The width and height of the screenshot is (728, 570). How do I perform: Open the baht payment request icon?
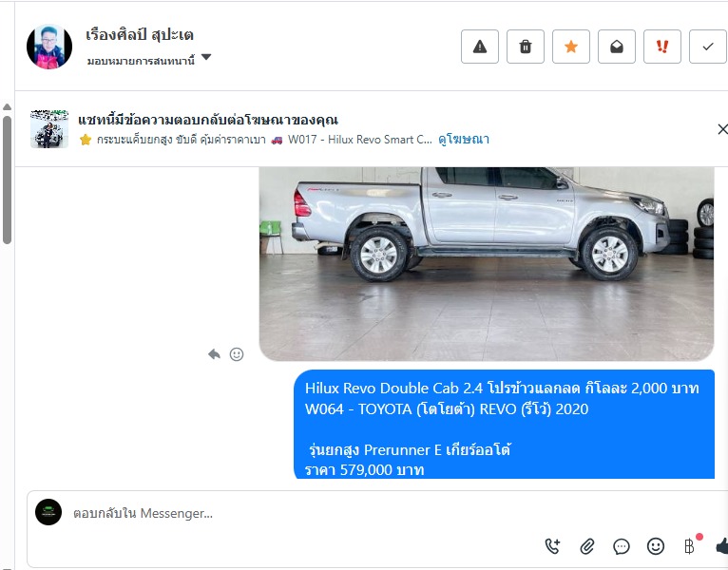(689, 546)
